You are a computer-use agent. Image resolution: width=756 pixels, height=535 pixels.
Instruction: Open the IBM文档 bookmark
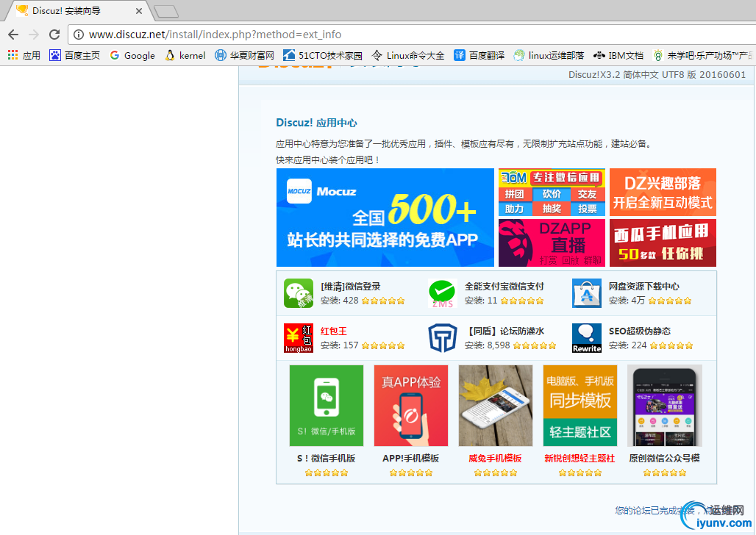618,55
